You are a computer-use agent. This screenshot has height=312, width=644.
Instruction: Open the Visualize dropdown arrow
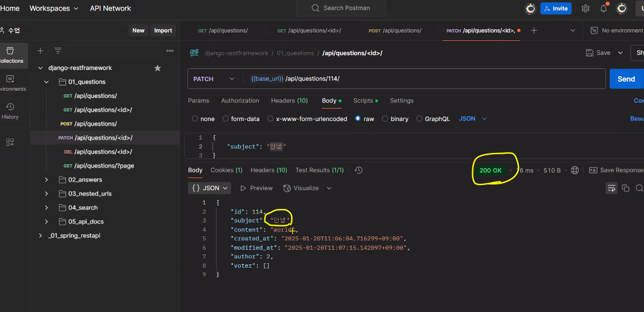coord(329,188)
